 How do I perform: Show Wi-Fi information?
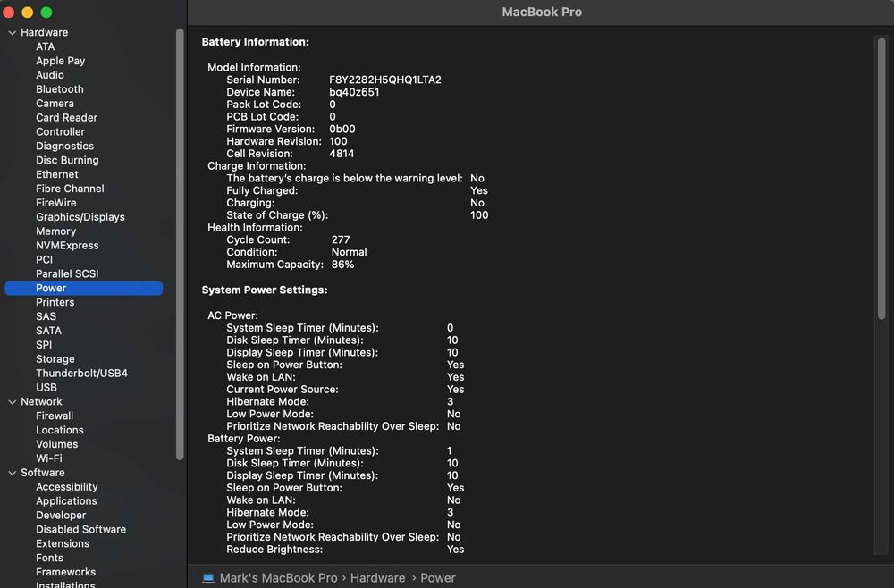pos(48,458)
